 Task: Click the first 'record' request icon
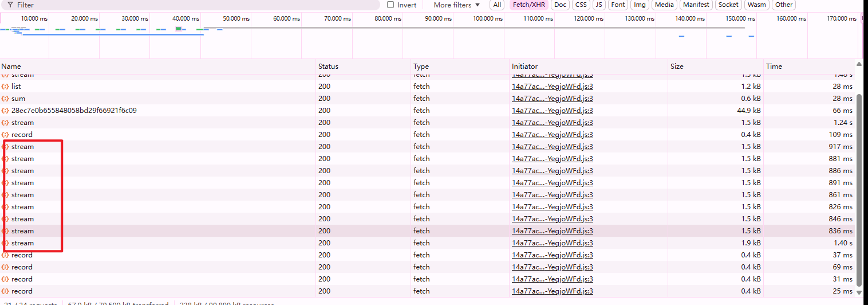(5, 135)
